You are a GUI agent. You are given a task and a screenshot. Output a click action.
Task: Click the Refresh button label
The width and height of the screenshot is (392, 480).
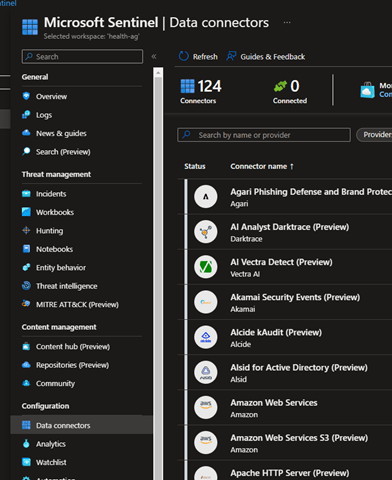(x=205, y=57)
